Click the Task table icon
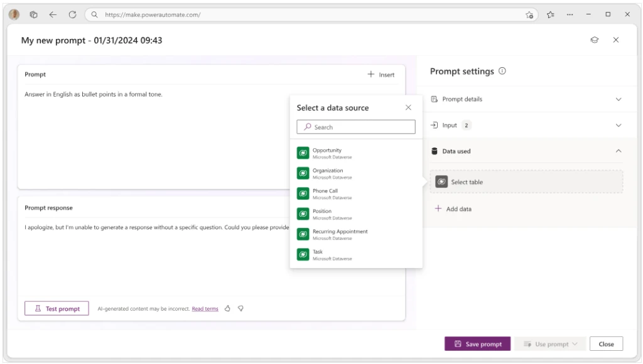The image size is (643, 364). [x=303, y=254]
